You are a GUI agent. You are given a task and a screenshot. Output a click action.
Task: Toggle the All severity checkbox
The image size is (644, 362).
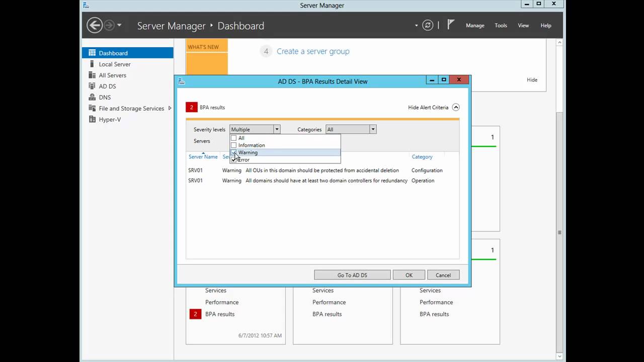(233, 138)
